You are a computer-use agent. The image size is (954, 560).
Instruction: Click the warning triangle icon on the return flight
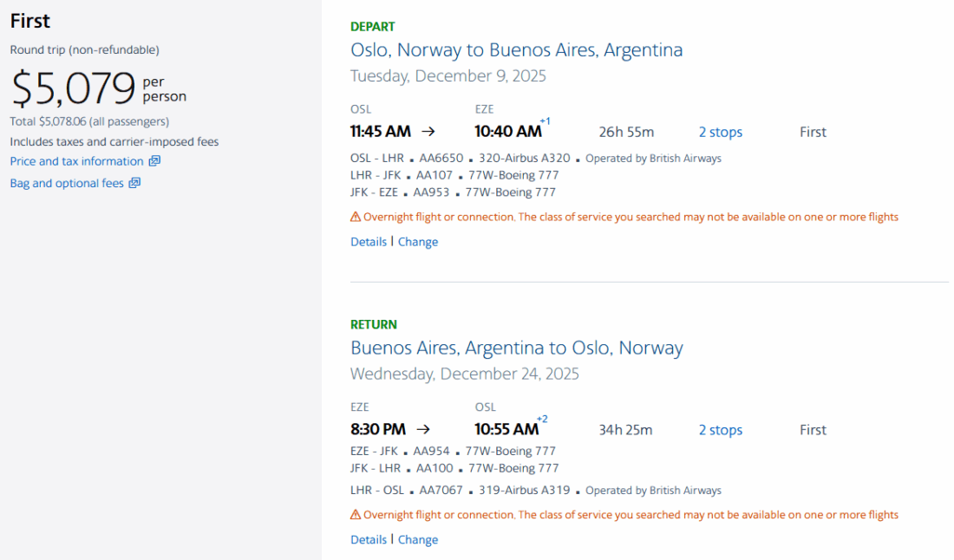tap(356, 515)
